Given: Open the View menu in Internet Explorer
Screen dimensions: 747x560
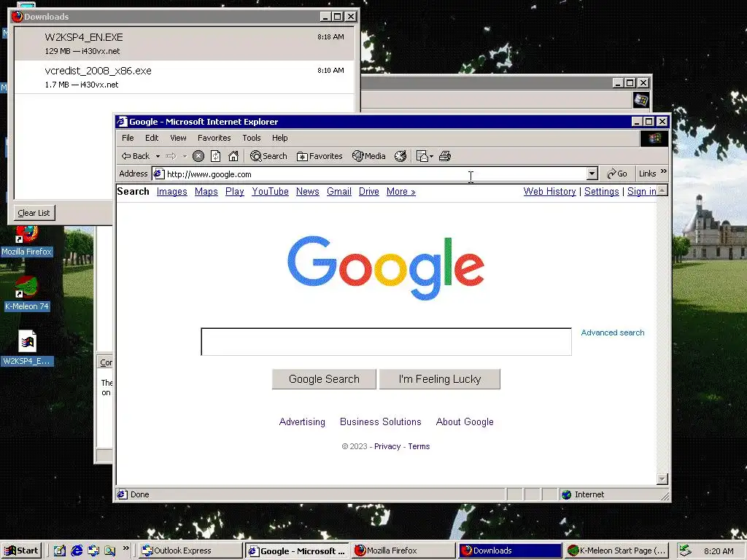Looking at the screenshot, I should point(178,138).
